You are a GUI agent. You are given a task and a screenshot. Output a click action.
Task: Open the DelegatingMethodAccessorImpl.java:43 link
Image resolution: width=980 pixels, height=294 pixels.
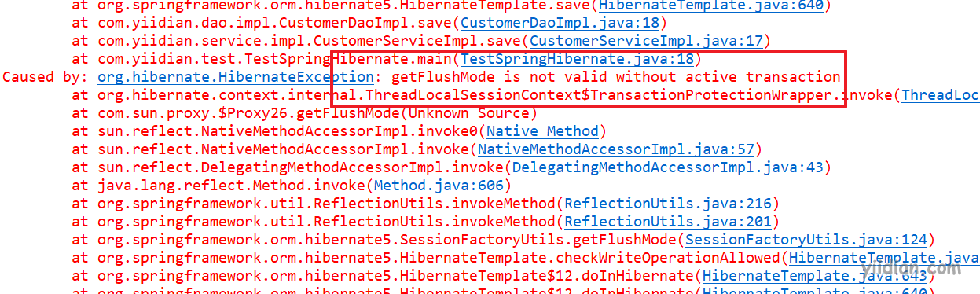(x=667, y=167)
